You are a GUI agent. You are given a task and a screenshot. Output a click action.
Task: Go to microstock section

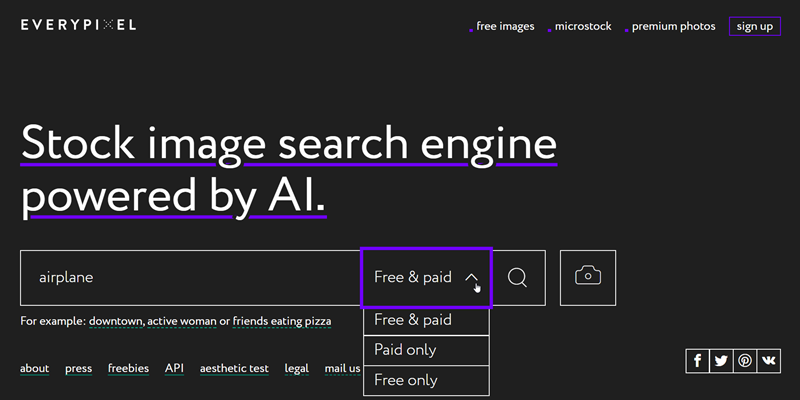(x=583, y=26)
